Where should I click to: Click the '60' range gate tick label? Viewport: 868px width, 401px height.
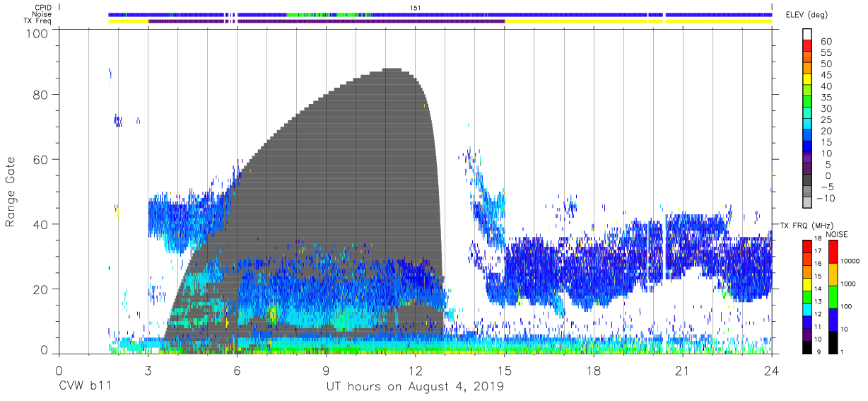[42, 159]
